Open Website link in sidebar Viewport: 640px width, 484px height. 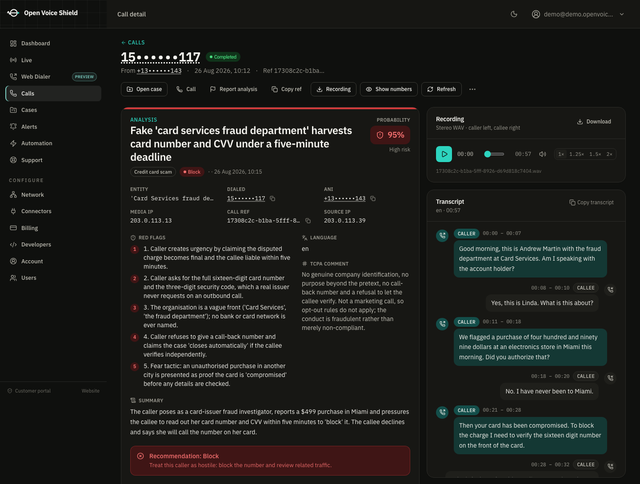coord(90,391)
